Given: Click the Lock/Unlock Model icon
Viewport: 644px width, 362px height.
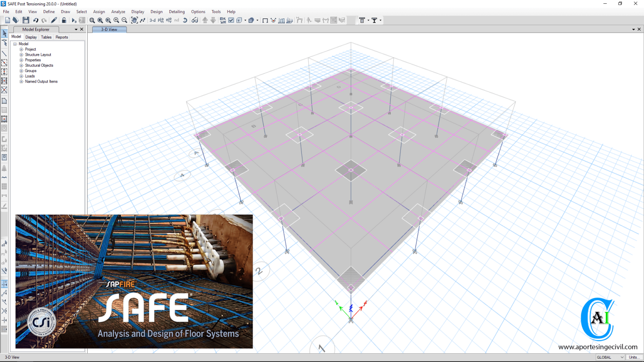Looking at the screenshot, I should [x=64, y=20].
